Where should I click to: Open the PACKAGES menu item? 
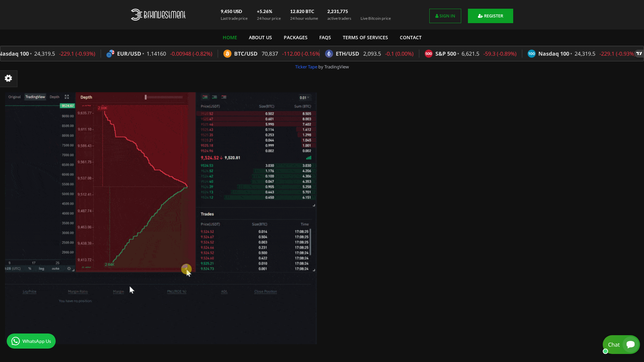click(296, 38)
